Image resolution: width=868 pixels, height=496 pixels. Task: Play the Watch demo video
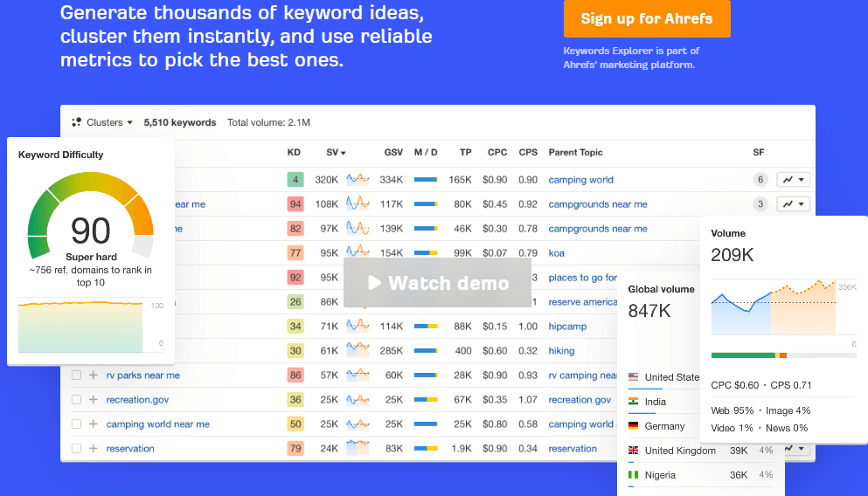[x=437, y=283]
